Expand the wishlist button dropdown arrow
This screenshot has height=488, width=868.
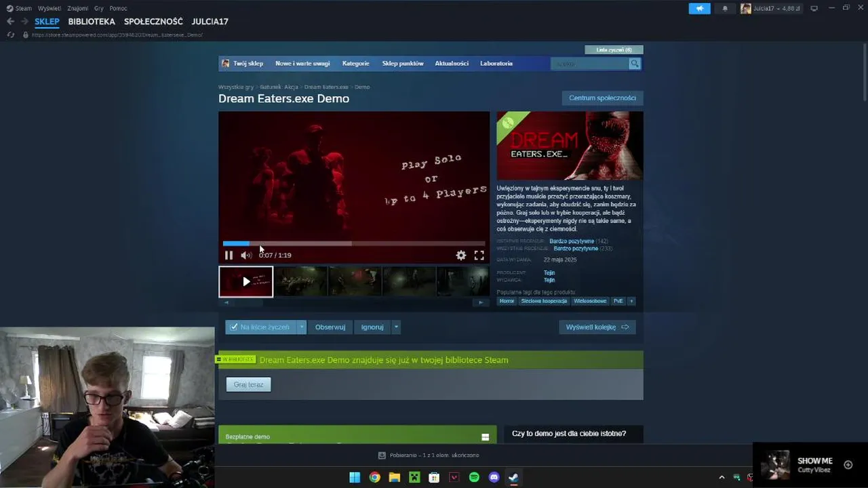point(302,327)
